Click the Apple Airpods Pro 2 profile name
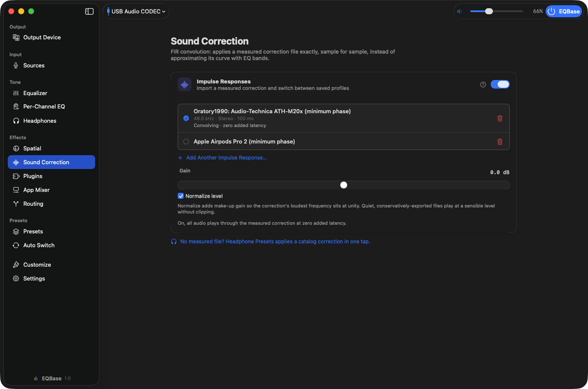This screenshot has height=389, width=588. coord(244,142)
